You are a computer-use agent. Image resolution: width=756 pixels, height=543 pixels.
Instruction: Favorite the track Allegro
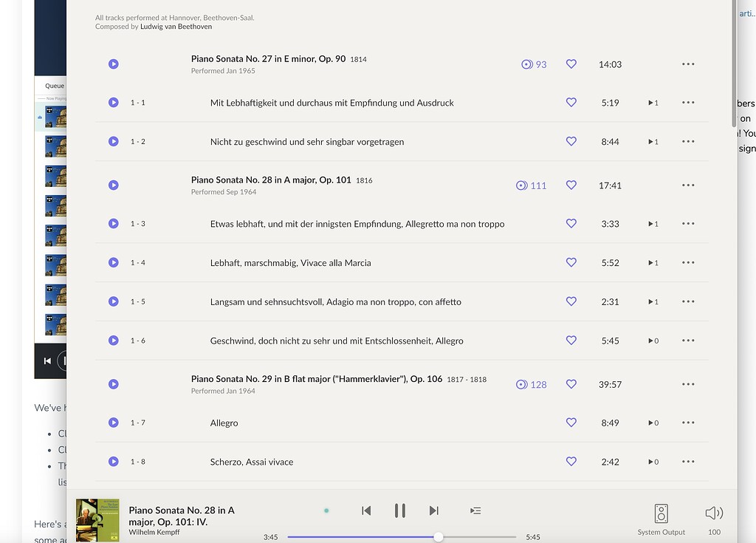pos(571,423)
